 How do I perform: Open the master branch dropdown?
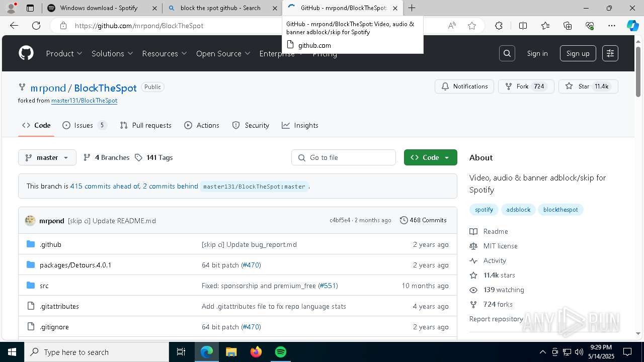point(47,157)
